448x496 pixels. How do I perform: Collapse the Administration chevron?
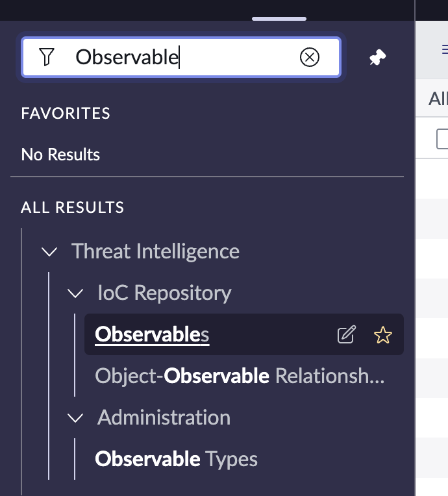75,418
